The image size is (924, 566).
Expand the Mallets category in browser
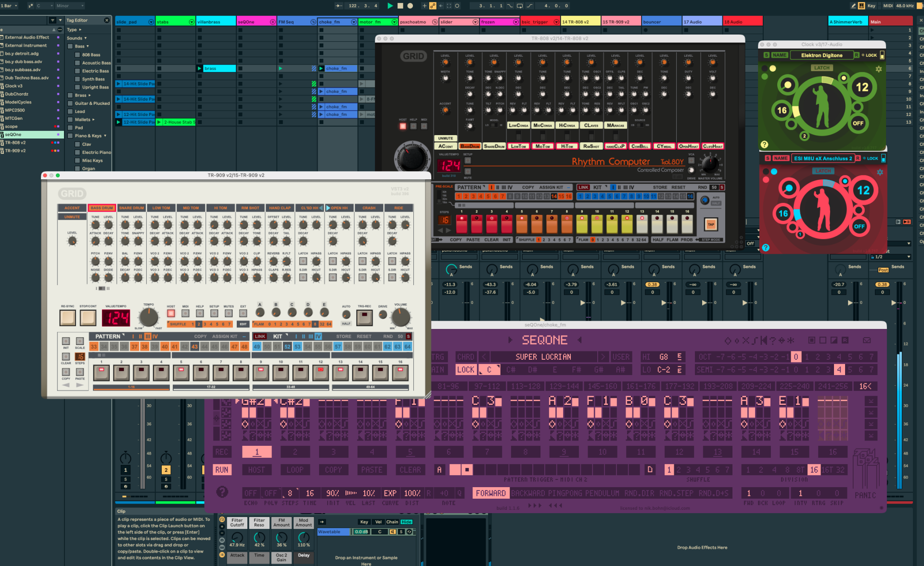(x=93, y=120)
